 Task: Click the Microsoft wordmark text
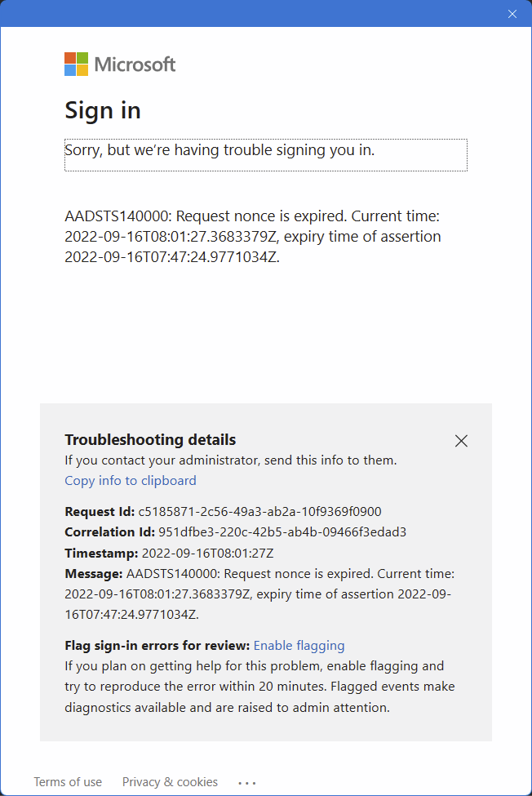[x=135, y=64]
